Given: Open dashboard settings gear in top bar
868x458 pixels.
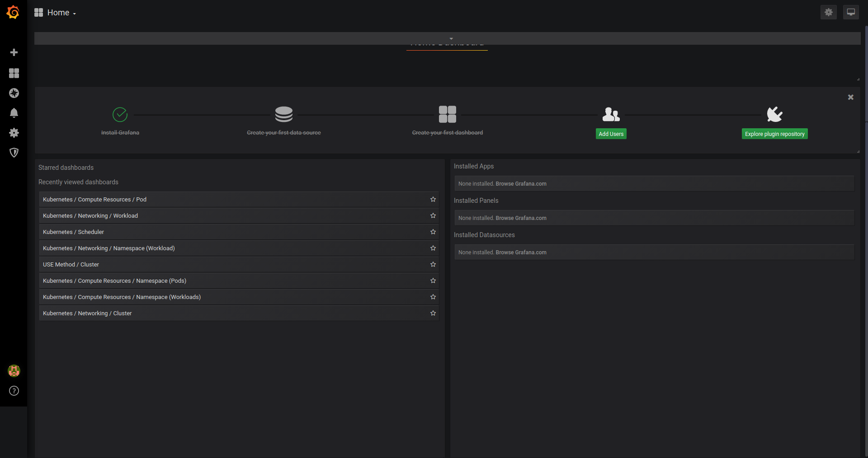Looking at the screenshot, I should (829, 12).
